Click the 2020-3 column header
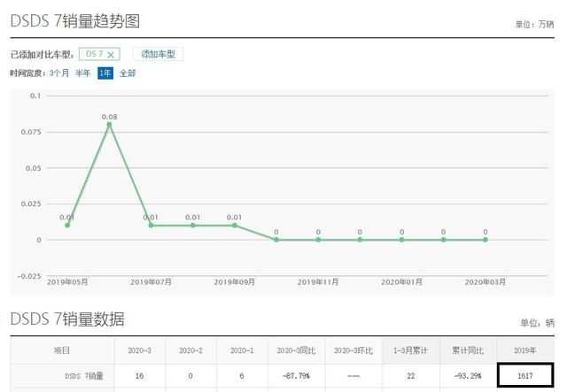This screenshot has height=392, width=567. pyautogui.click(x=140, y=350)
